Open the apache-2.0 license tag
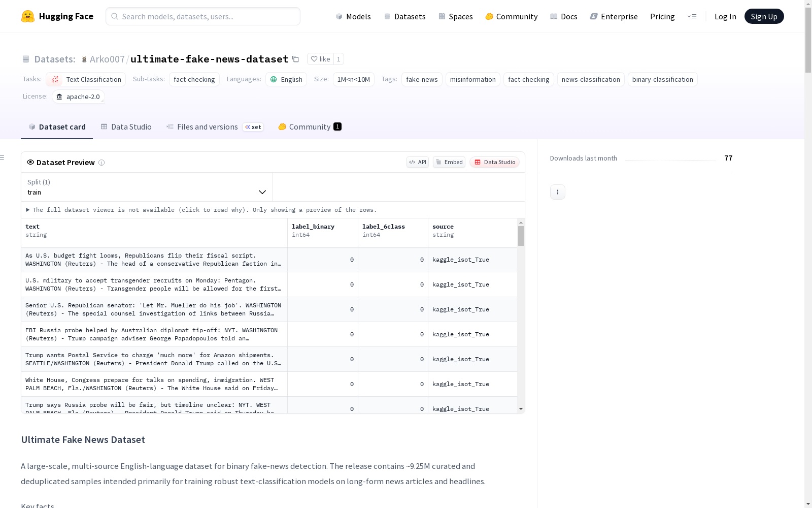 click(78, 97)
